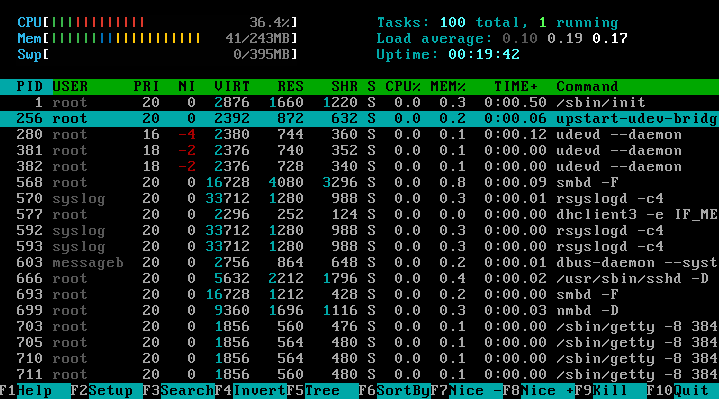This screenshot has height=399, width=719.
Task: Sort by the TIME+ column header
Action: (x=515, y=87)
